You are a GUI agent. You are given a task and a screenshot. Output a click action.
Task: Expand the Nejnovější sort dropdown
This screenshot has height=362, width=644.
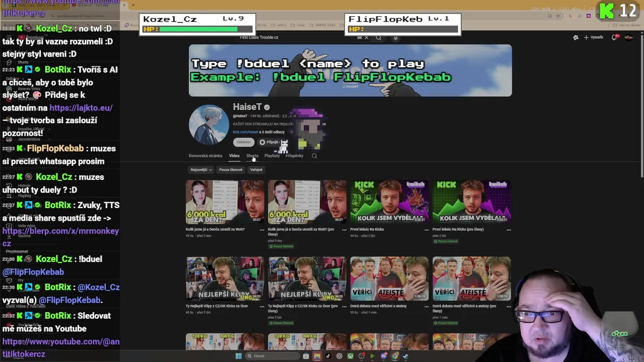click(x=201, y=169)
